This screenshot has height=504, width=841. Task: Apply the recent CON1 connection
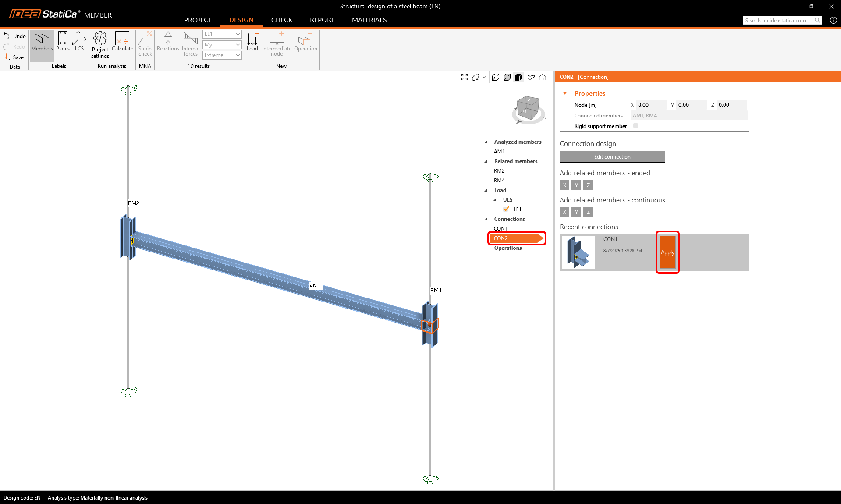(667, 252)
